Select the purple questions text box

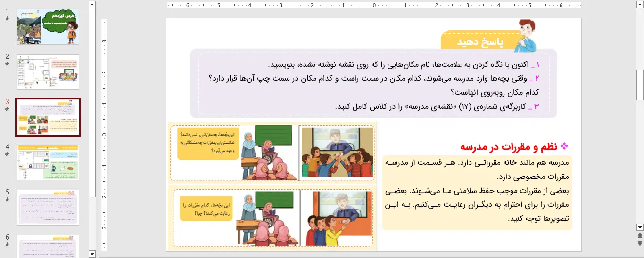(373, 85)
